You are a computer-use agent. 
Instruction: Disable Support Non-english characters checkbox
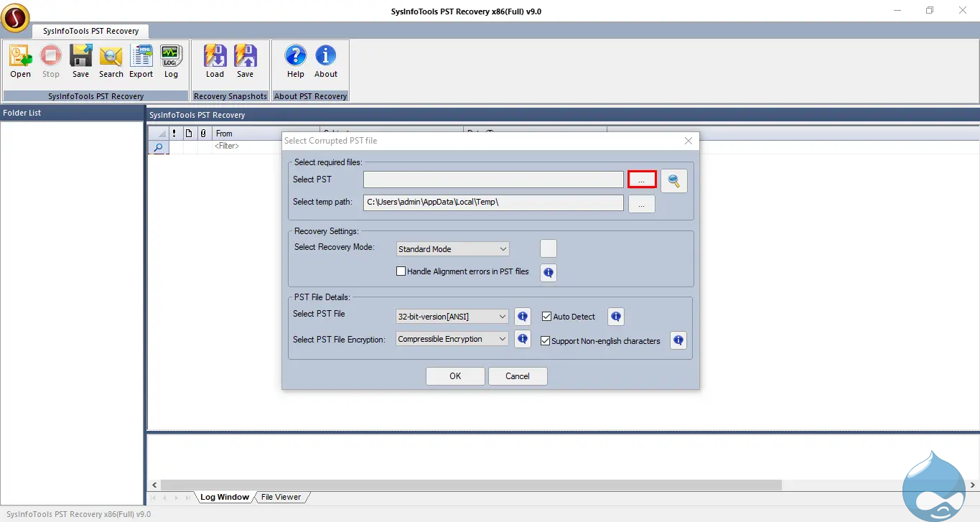(545, 340)
